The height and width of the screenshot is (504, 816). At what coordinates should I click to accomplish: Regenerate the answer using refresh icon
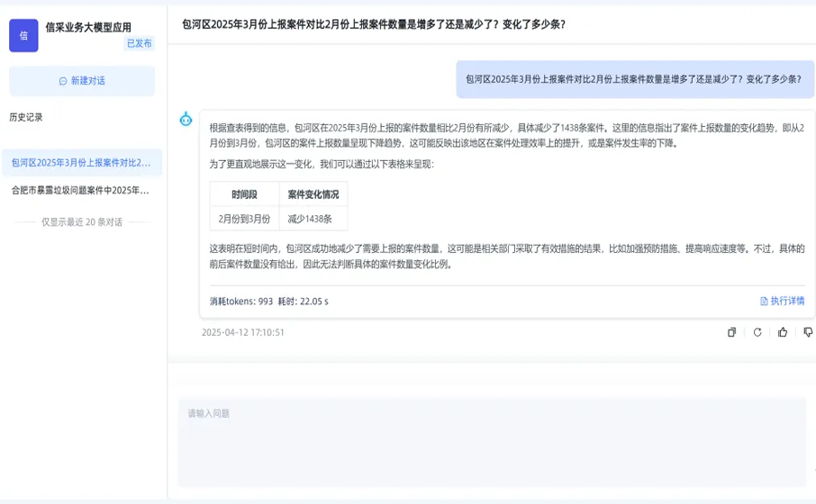pos(757,332)
